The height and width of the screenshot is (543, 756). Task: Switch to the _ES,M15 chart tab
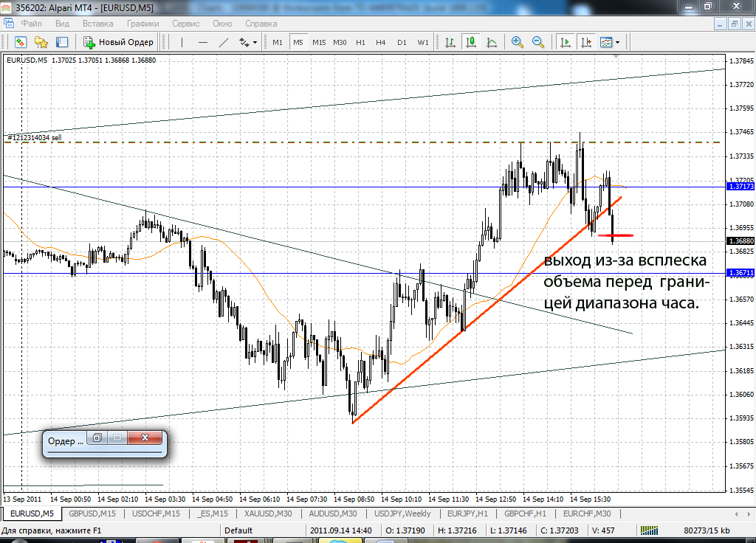tap(212, 513)
